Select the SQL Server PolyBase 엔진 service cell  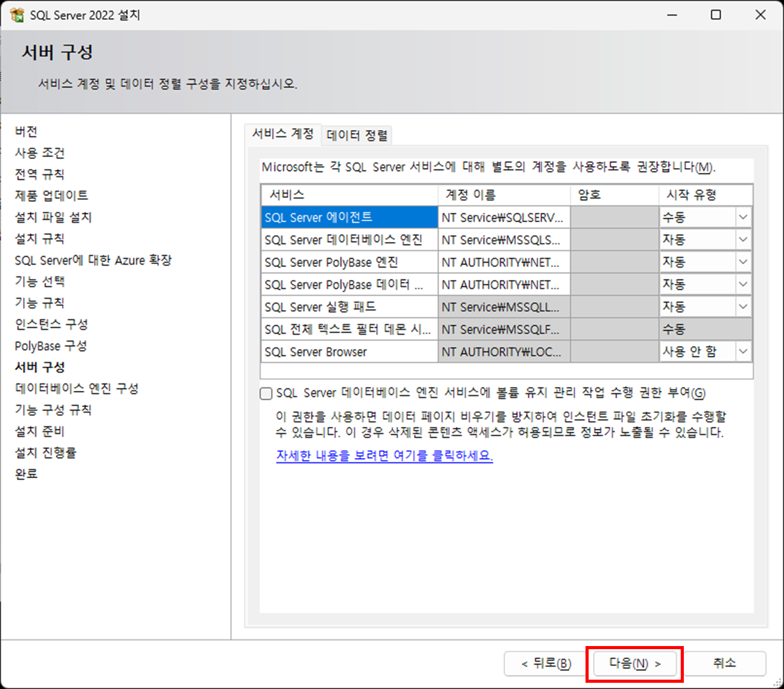(350, 262)
